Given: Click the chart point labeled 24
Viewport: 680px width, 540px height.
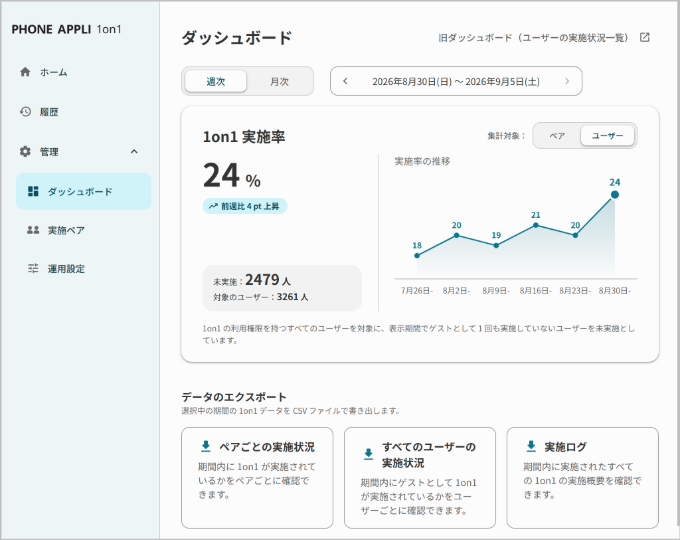Looking at the screenshot, I should 615,195.
